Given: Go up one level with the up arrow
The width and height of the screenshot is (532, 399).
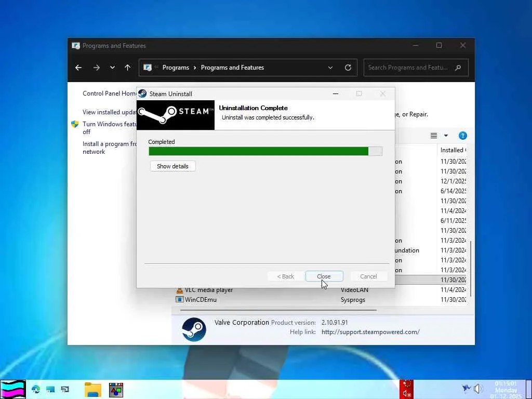Looking at the screenshot, I should pos(128,68).
